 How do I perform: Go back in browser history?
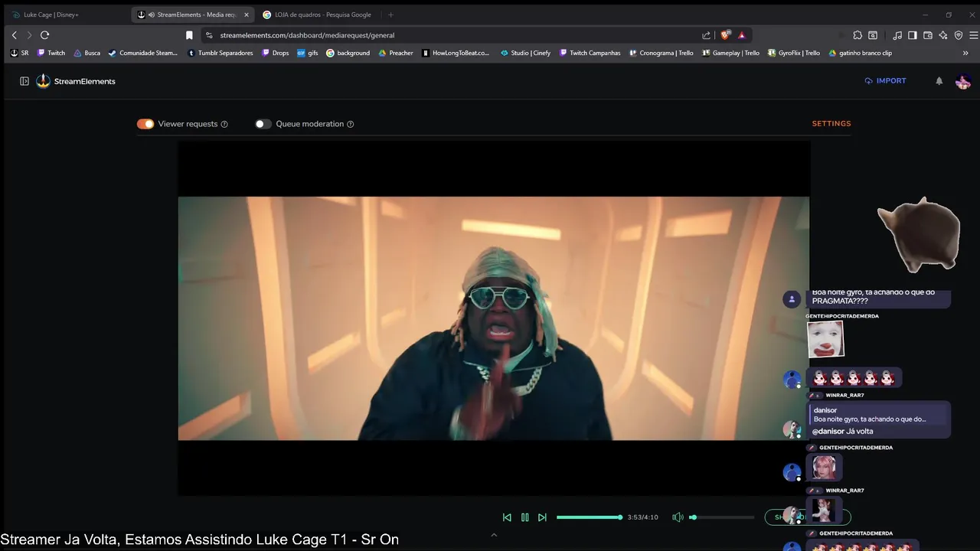pyautogui.click(x=14, y=35)
